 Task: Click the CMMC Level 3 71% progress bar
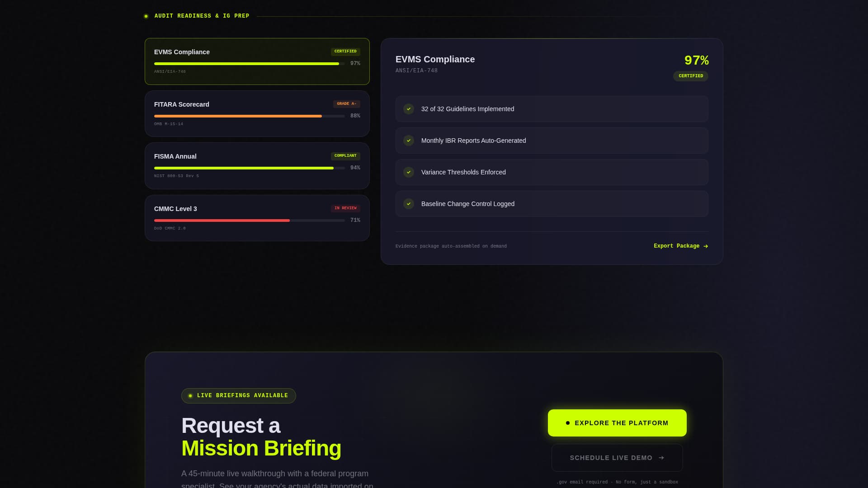pos(249,221)
